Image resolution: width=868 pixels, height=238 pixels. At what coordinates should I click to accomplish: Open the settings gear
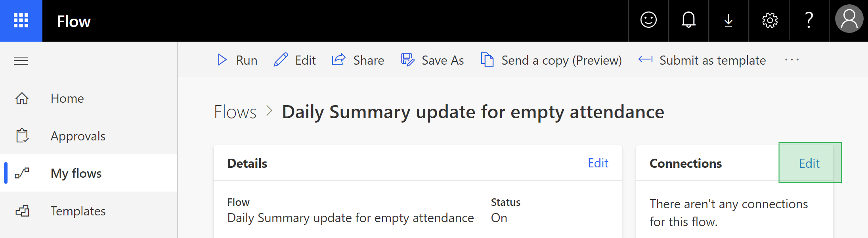pyautogui.click(x=769, y=20)
